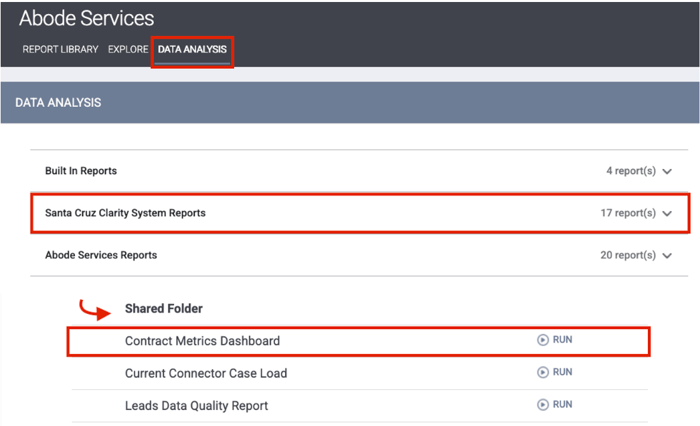The width and height of the screenshot is (700, 426).
Task: Run the Leads Data Quality Report
Action: [x=562, y=404]
